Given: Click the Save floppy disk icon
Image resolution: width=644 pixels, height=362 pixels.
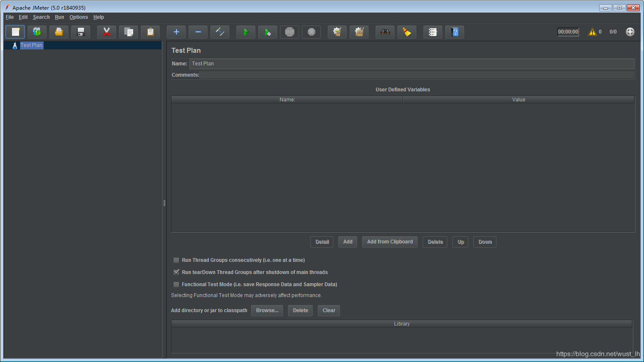Looking at the screenshot, I should [x=80, y=32].
